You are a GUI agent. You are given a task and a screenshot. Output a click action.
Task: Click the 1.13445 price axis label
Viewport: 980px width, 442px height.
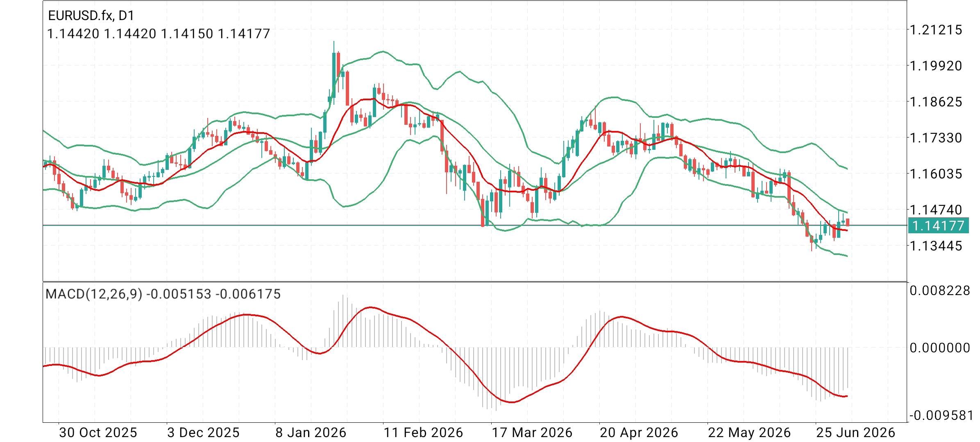tap(936, 246)
